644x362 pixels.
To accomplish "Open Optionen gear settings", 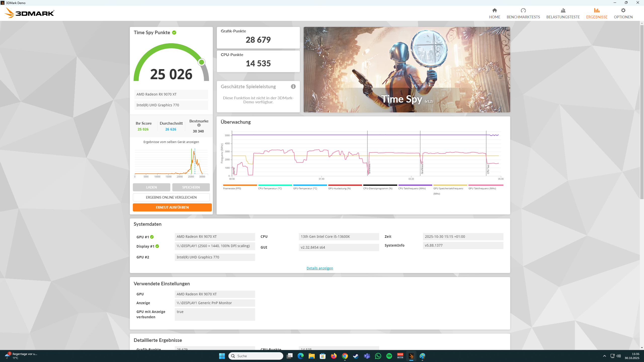I will pyautogui.click(x=623, y=11).
